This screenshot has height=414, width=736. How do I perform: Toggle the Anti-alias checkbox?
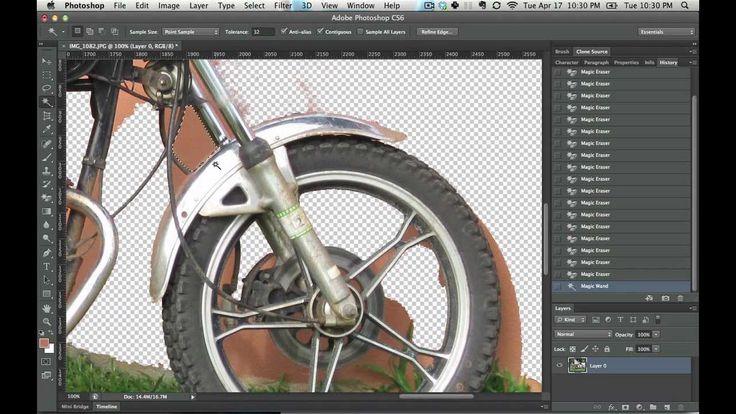tap(284, 31)
